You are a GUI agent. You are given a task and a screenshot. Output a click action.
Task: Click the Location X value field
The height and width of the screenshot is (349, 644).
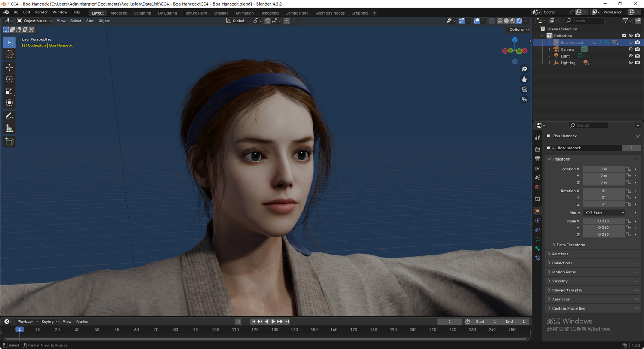[x=604, y=169]
